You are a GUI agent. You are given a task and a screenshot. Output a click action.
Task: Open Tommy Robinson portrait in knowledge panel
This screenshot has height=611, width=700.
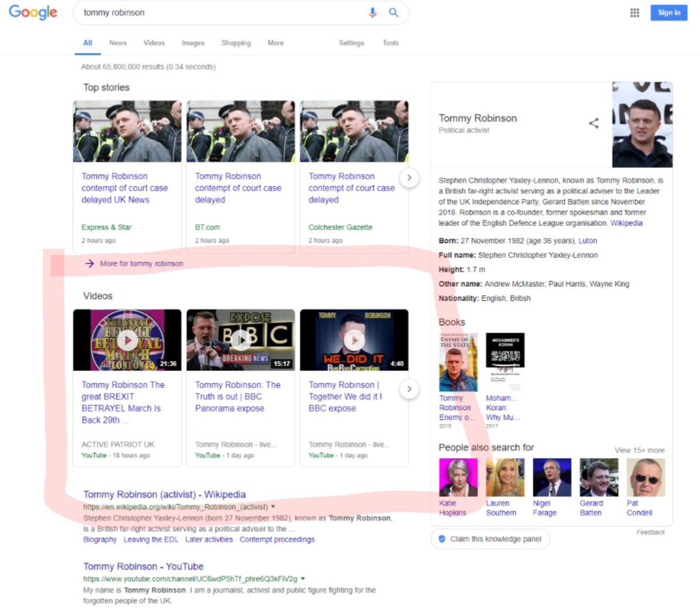point(642,124)
